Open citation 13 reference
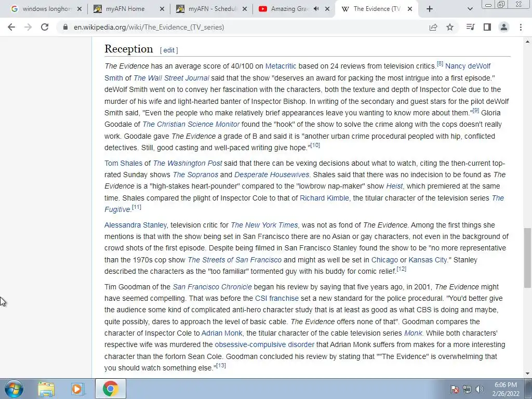This screenshot has width=532, height=399. [x=221, y=365]
